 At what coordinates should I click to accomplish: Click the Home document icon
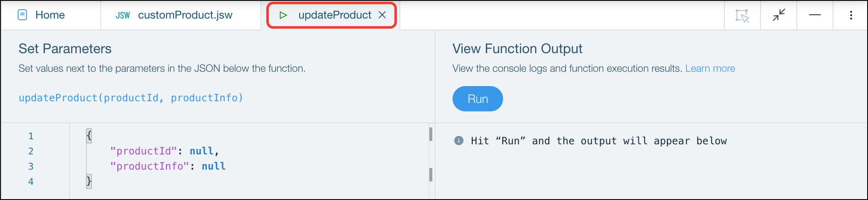click(22, 15)
